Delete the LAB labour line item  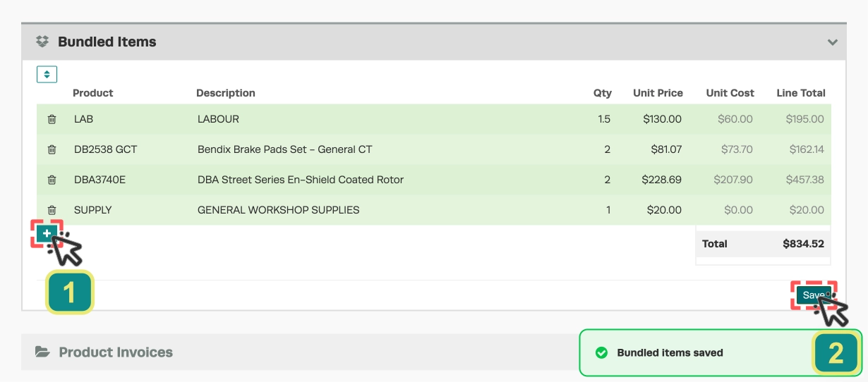(52, 119)
